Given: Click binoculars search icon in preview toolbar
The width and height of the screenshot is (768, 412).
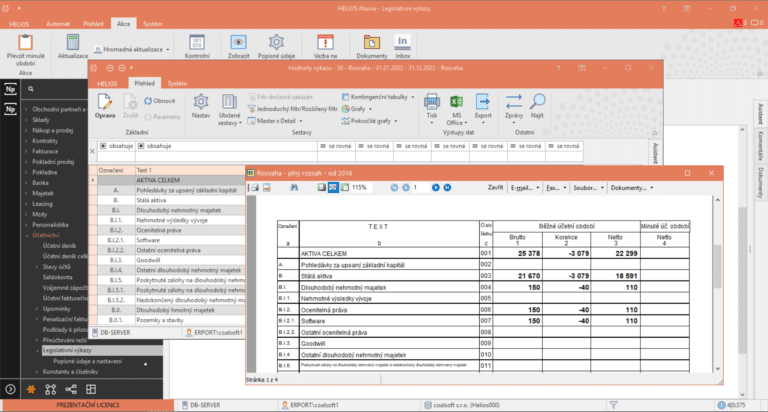Looking at the screenshot, I should 294,188.
